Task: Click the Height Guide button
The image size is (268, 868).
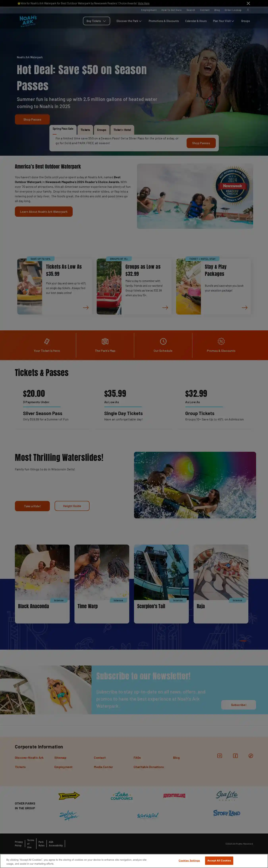Action: click(x=72, y=506)
